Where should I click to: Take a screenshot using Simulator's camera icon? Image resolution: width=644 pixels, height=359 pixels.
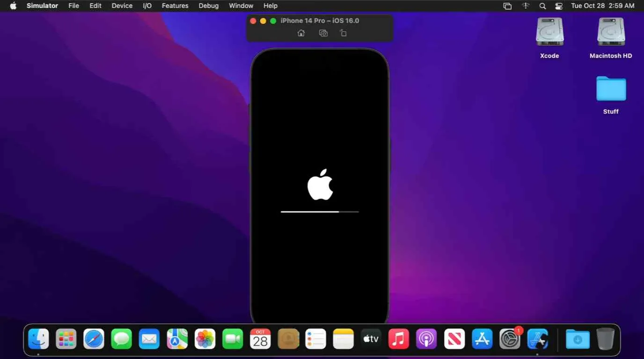click(323, 33)
